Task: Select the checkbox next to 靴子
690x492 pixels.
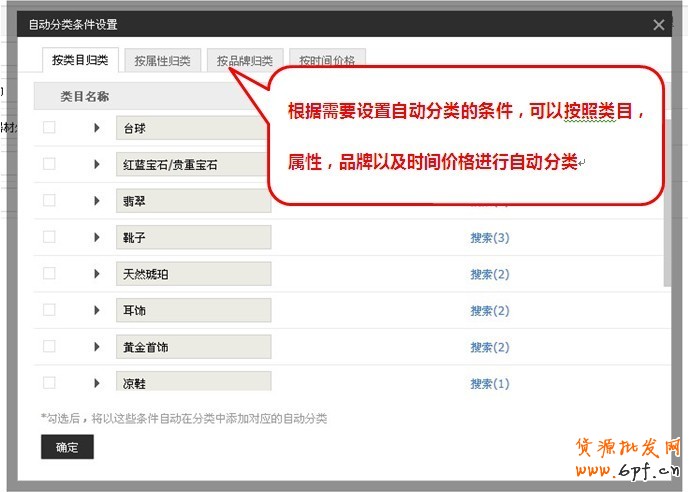Action: [x=49, y=237]
